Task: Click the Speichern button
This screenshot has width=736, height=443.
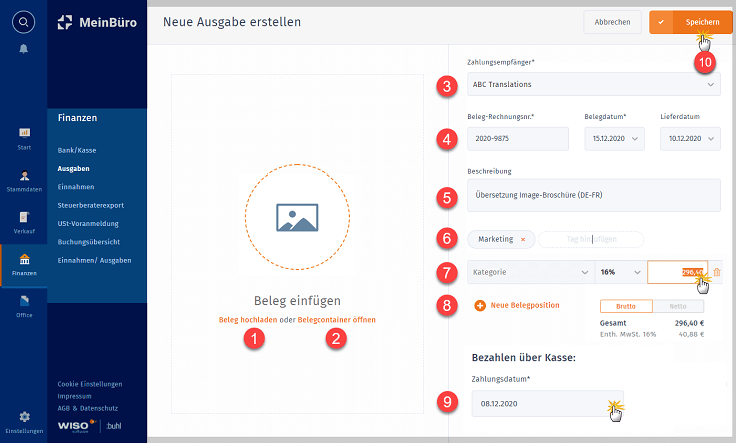Action: (690, 22)
